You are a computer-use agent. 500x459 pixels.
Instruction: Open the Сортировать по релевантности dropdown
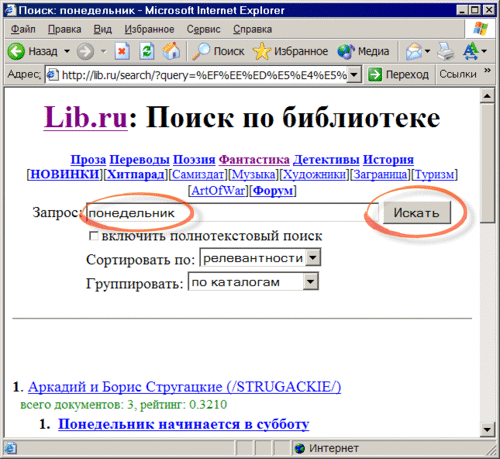click(x=313, y=257)
